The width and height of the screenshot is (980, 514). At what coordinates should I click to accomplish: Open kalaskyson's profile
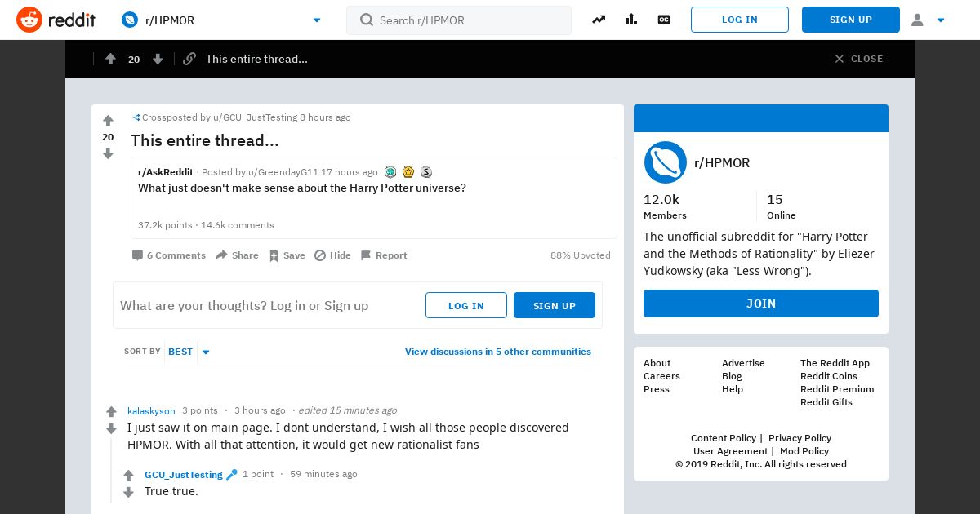tap(151, 410)
